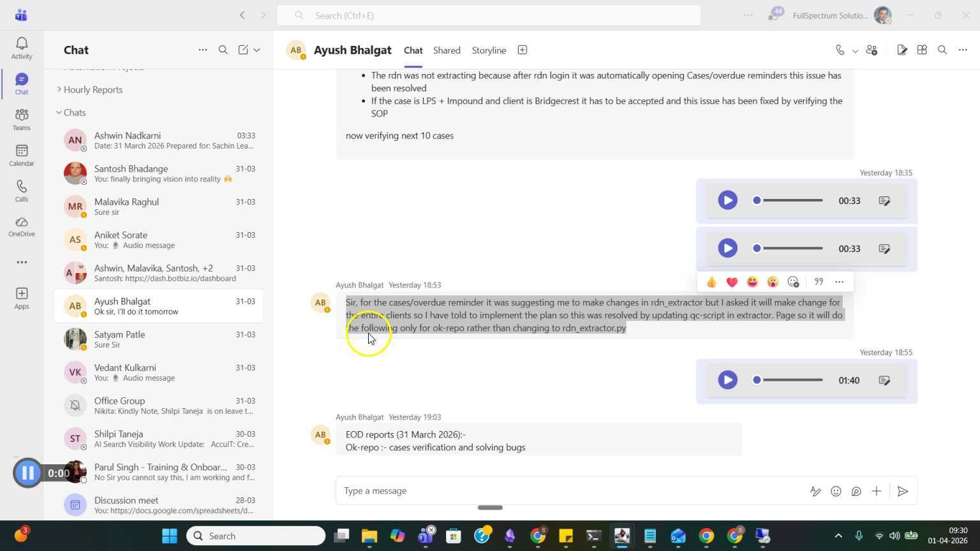The height and width of the screenshot is (551, 980).
Task: Start an audio call with Ayush Bhalgat
Action: tap(840, 50)
